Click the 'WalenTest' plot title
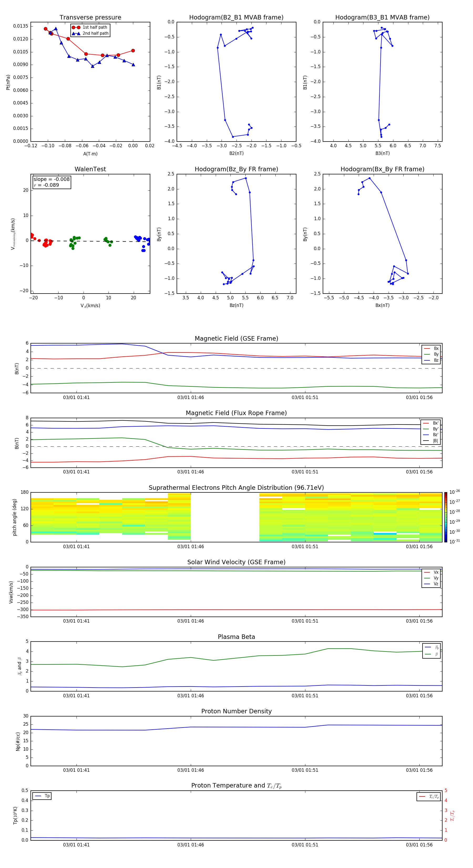The height and width of the screenshot is (868, 473). [x=90, y=169]
